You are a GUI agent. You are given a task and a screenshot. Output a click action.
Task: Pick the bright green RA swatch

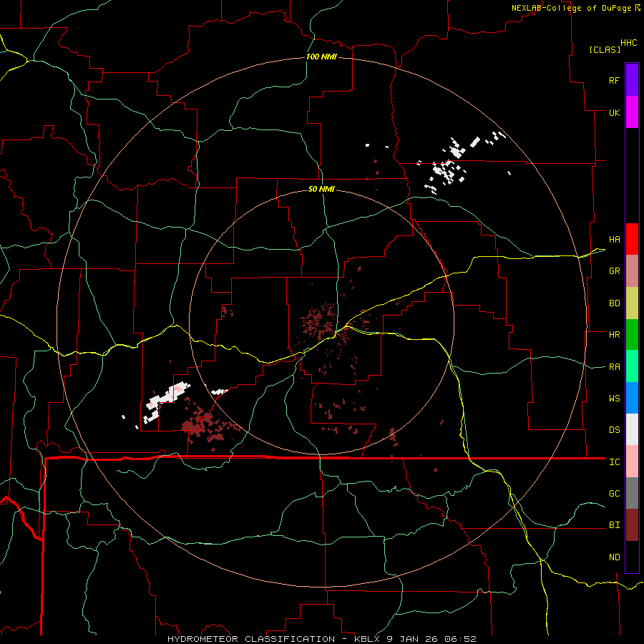coord(632,366)
